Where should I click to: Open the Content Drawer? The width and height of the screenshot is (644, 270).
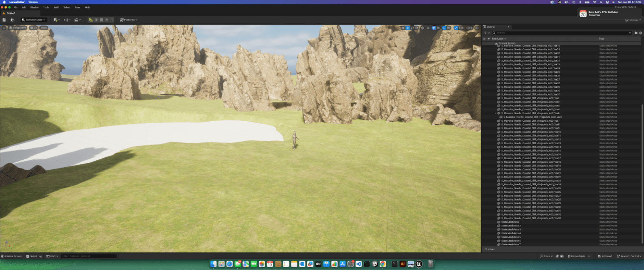[12, 256]
